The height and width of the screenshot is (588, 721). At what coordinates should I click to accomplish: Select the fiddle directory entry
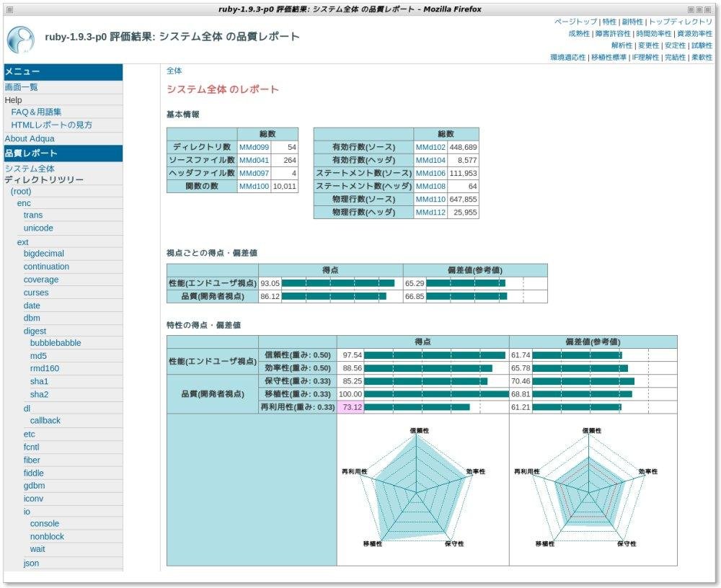pos(34,473)
